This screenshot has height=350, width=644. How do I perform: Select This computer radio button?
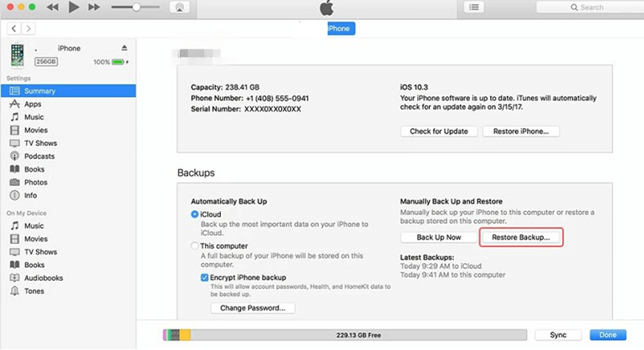(x=195, y=246)
